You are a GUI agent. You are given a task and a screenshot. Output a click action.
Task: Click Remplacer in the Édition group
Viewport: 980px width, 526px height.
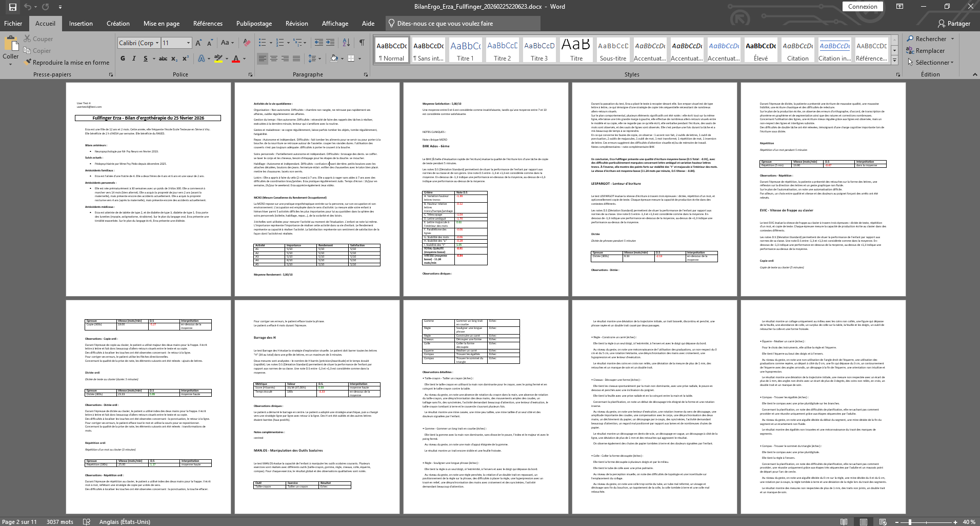click(926, 51)
